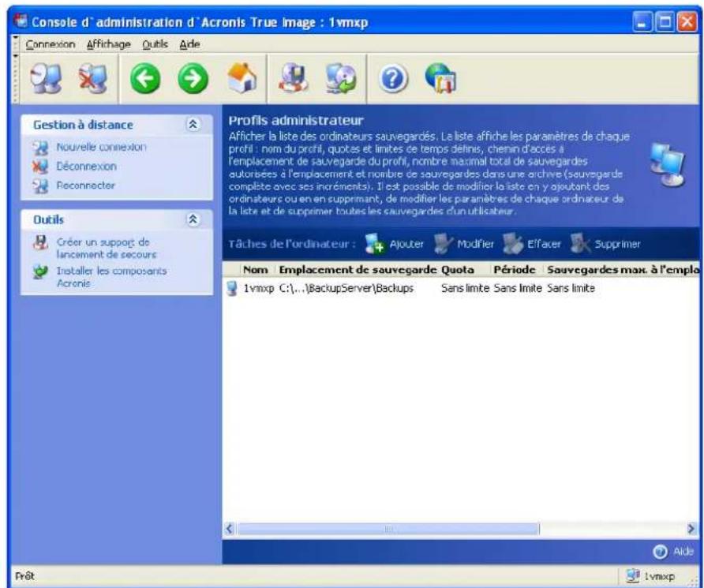Screen dimensions: 704x588
Task: Click the horizontal scrollbar thumb
Action: [x=388, y=529]
